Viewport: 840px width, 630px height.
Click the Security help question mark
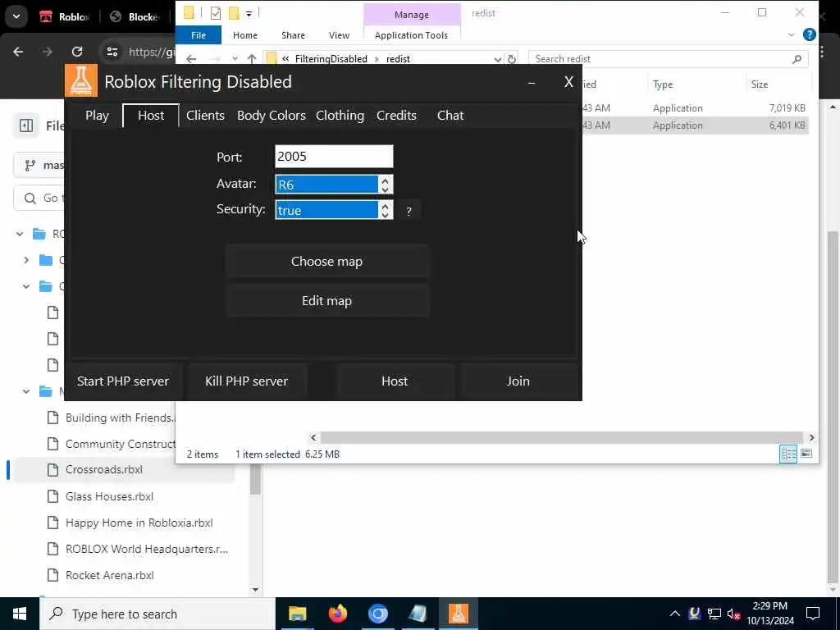pos(409,211)
